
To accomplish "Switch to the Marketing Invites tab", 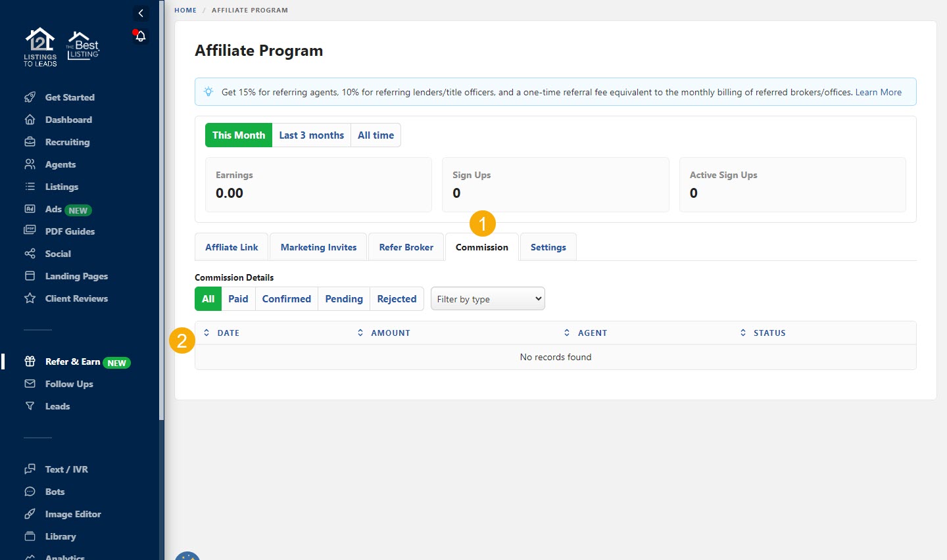I will 318,248.
